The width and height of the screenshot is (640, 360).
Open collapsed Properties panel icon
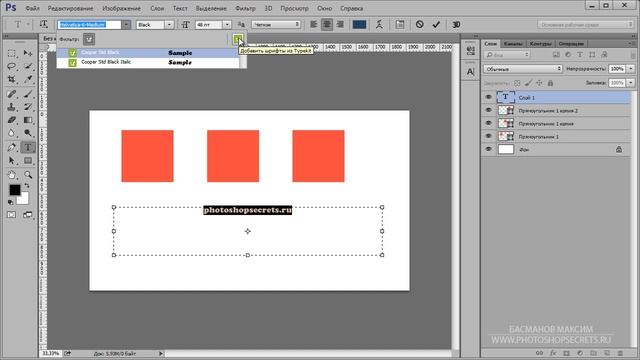click(x=470, y=51)
